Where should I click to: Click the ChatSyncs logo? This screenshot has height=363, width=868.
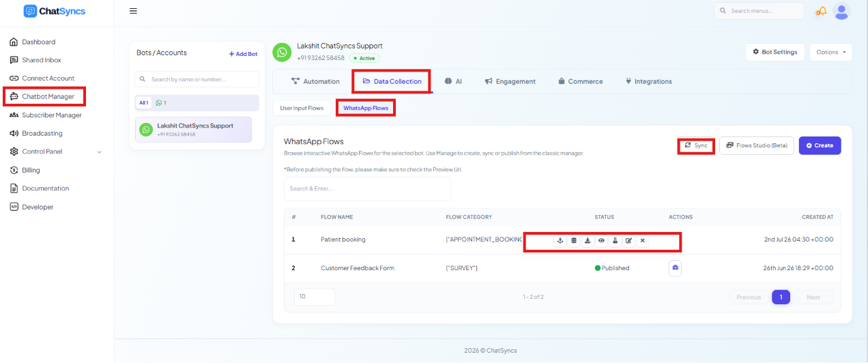55,11
